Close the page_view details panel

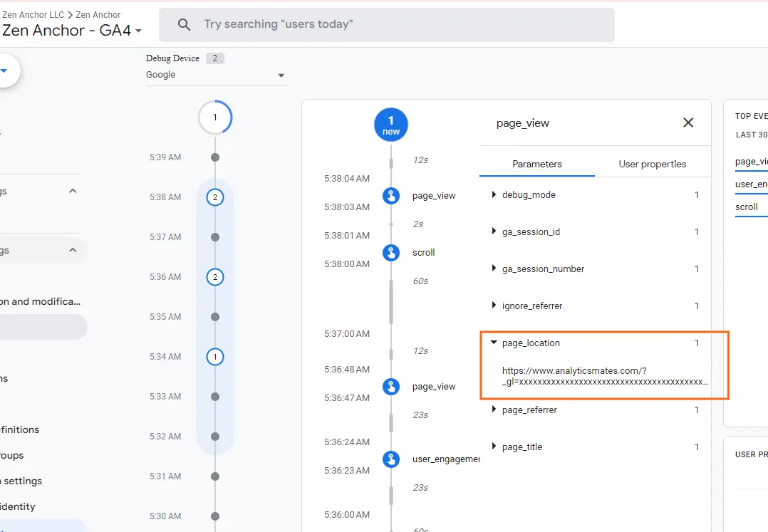point(688,122)
